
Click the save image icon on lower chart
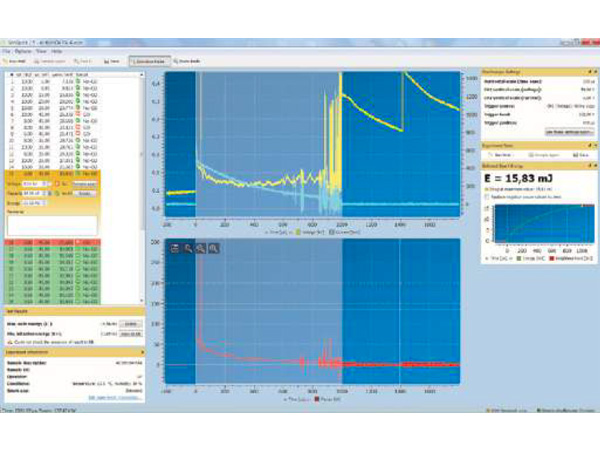point(174,247)
